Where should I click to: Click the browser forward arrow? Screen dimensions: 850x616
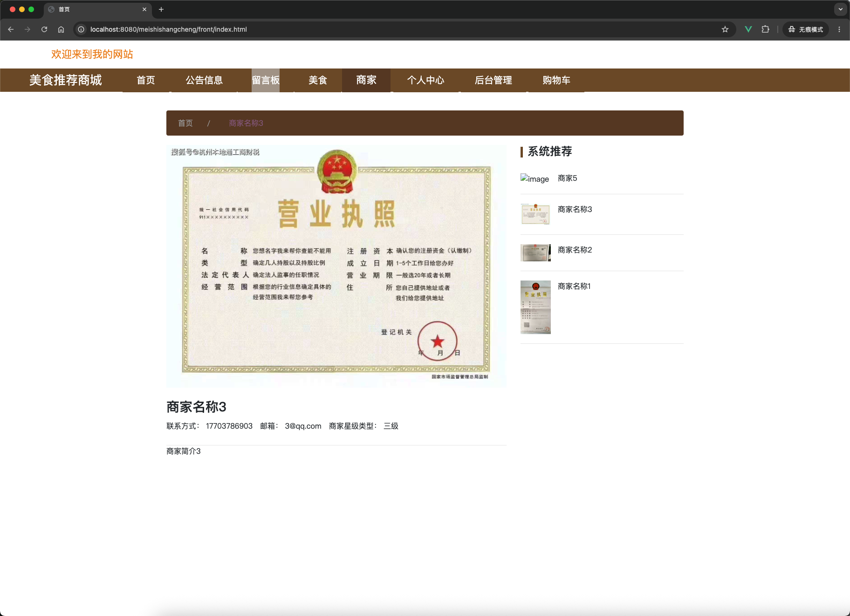click(27, 29)
